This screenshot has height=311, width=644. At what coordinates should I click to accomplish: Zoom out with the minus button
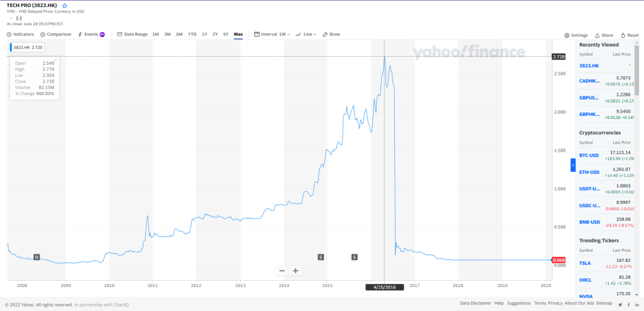coord(282,271)
